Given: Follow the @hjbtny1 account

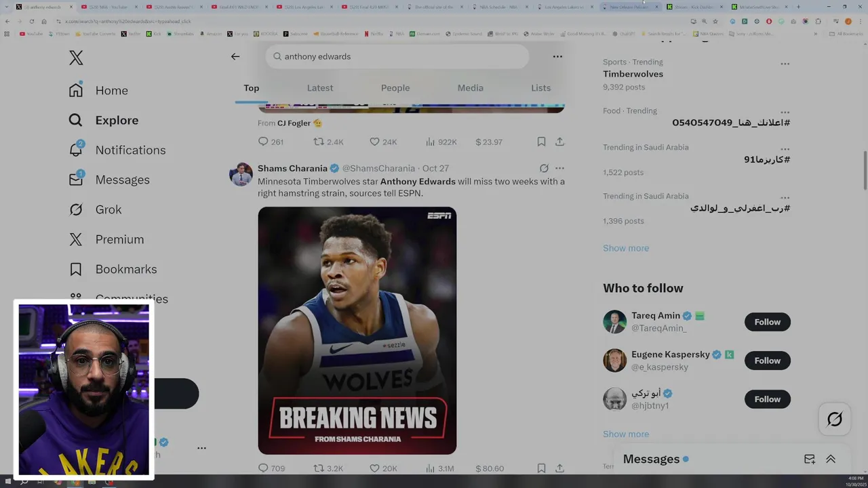Looking at the screenshot, I should [x=768, y=399].
